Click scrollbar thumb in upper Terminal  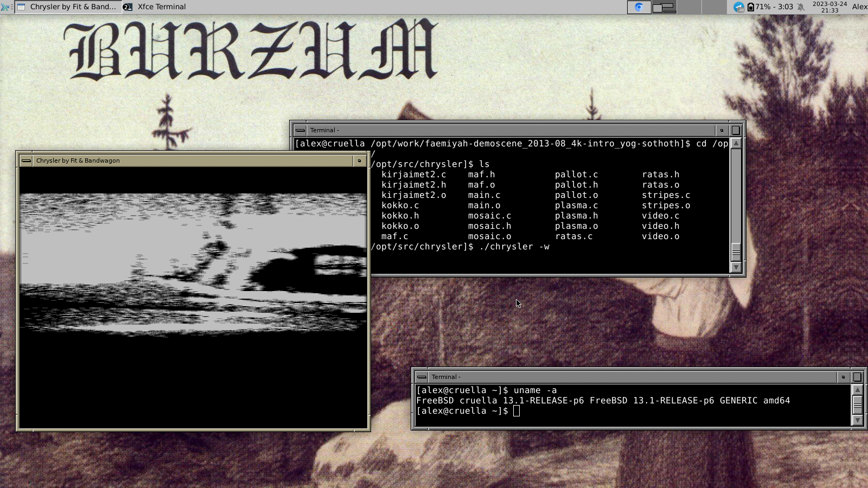(736, 252)
